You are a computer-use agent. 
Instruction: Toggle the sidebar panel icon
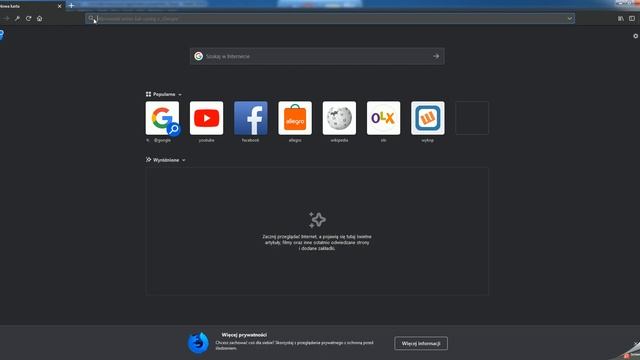(x=632, y=18)
